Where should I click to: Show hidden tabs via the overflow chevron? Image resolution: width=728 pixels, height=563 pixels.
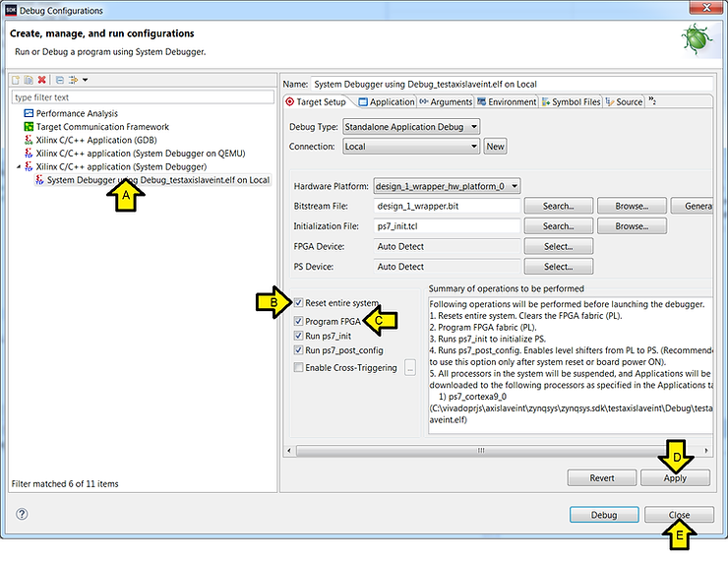click(652, 100)
